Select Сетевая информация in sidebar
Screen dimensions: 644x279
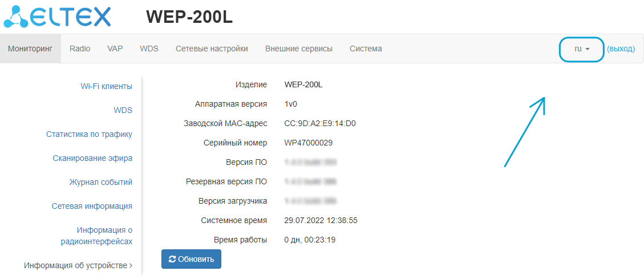point(92,206)
